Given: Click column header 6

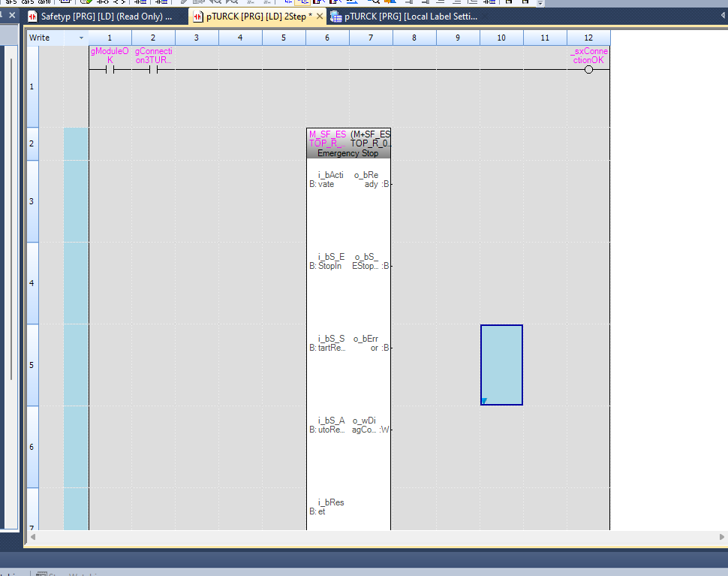Looking at the screenshot, I should [327, 38].
